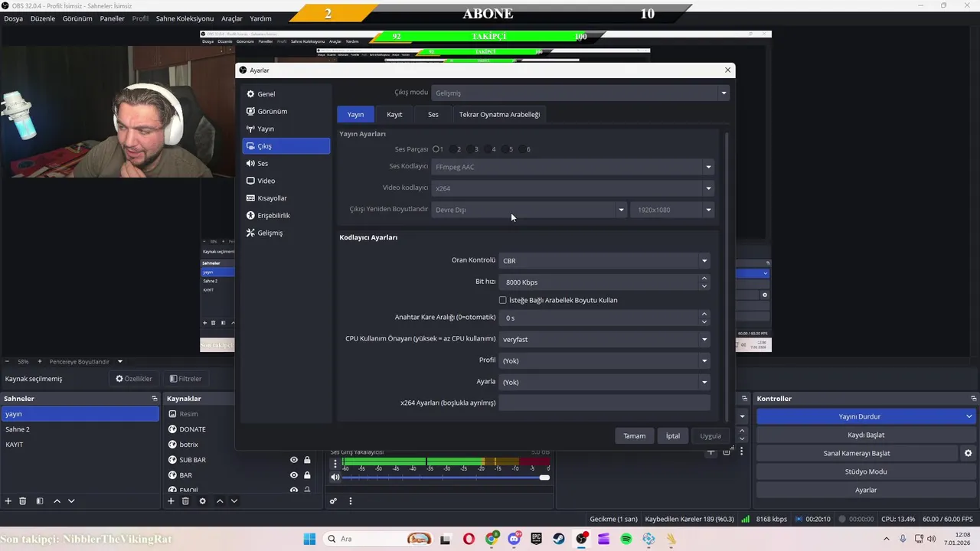Unlock the SUB BAR source
980x551 pixels.
307,460
